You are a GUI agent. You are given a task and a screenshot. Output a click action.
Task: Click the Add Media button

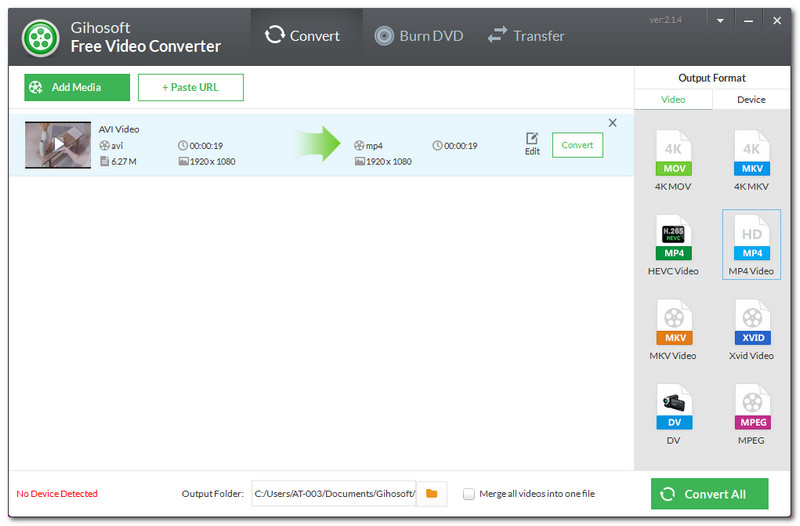(77, 87)
